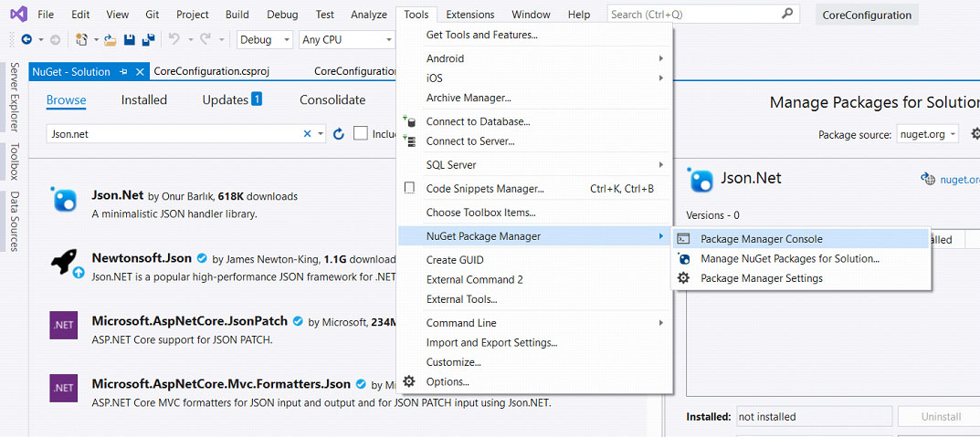Click the New Project toolbar icon
This screenshot has height=437, width=980.
(82, 40)
